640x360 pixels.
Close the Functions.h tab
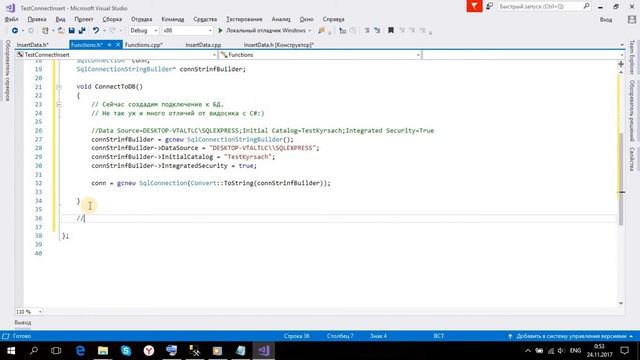118,45
